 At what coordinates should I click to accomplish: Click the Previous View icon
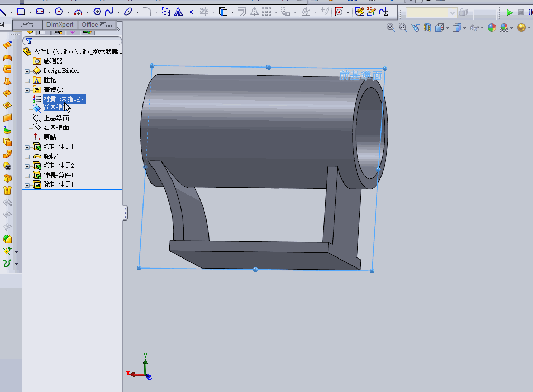[x=415, y=27]
